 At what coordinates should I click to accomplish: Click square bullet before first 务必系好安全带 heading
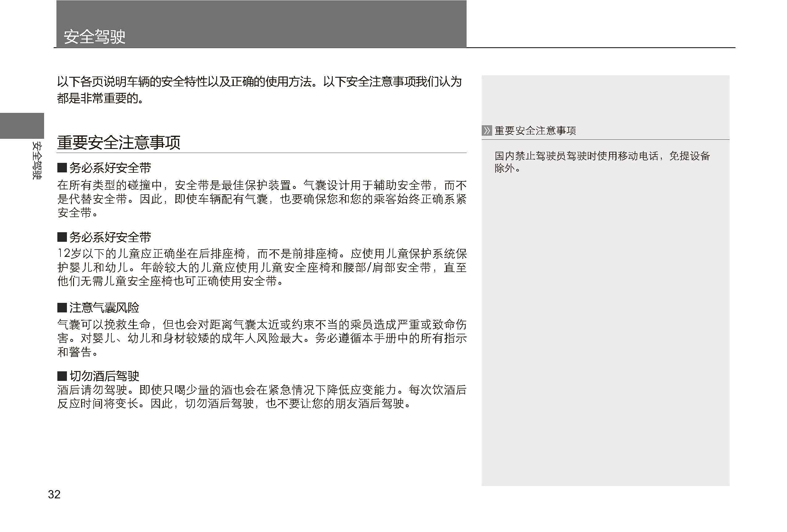tap(62, 168)
